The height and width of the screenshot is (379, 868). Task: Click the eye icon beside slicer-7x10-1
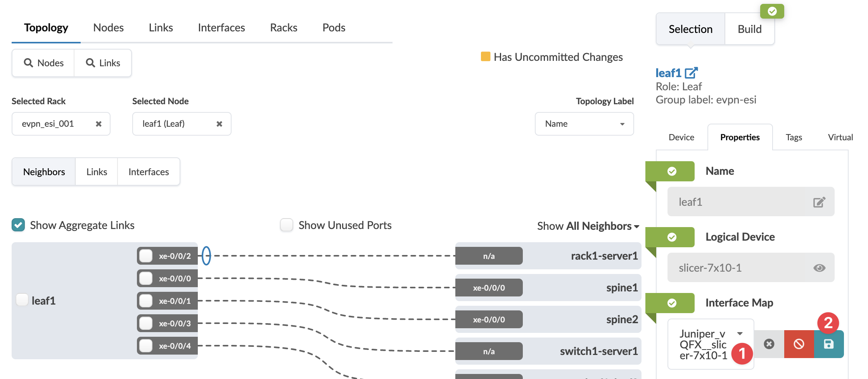819,268
